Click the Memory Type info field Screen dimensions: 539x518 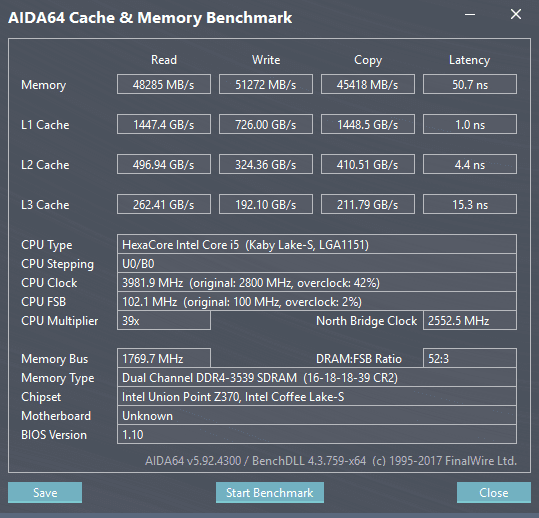point(317,377)
